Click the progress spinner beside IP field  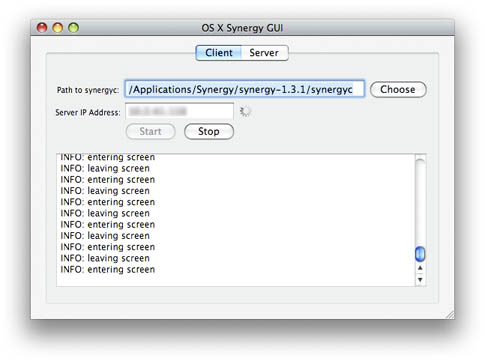pos(245,111)
